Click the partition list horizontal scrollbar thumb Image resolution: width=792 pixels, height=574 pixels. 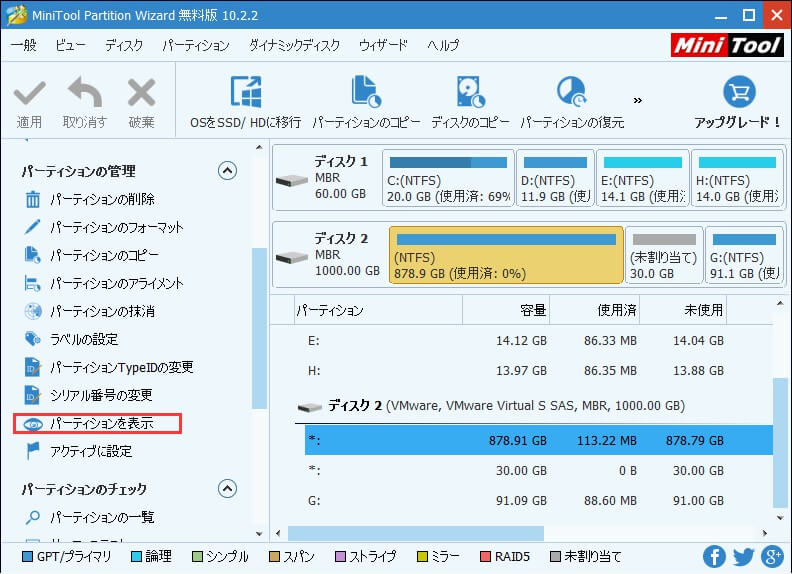click(x=416, y=533)
